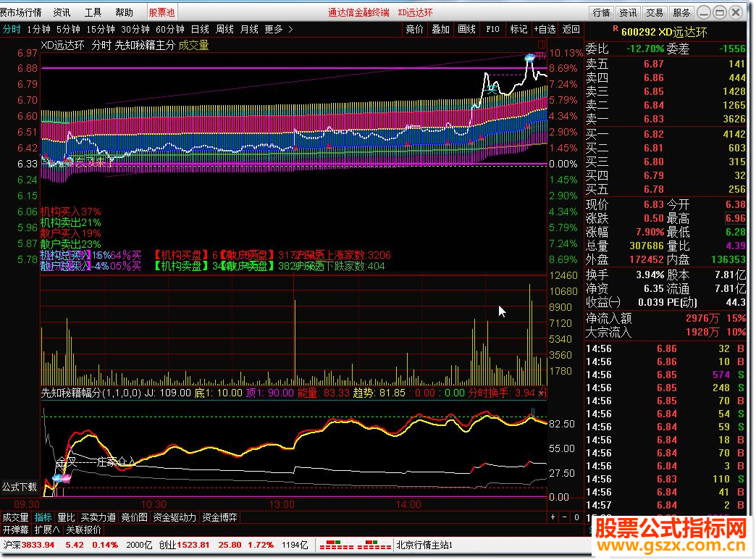Click the 北京行情主站1 server status
This screenshot has height=560, width=756.
point(424,546)
